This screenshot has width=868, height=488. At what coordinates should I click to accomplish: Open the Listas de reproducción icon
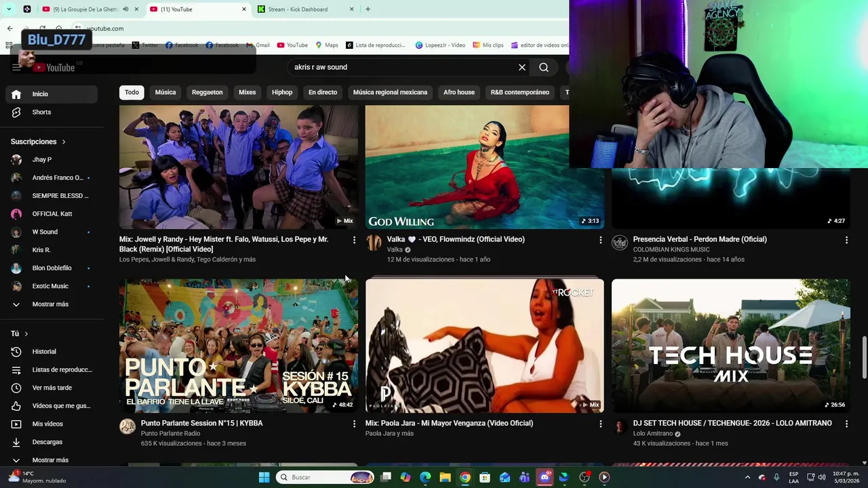16,369
